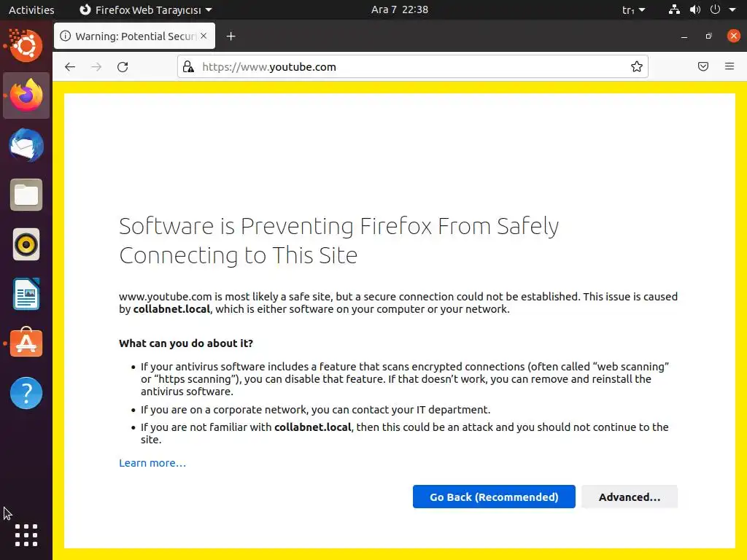Open the tr keyboard layout dropdown
Viewport: 747px width, 560px height.
click(633, 10)
